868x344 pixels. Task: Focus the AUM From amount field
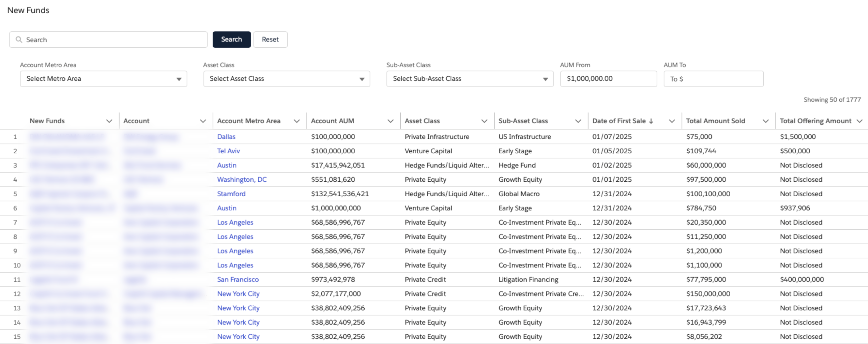608,79
